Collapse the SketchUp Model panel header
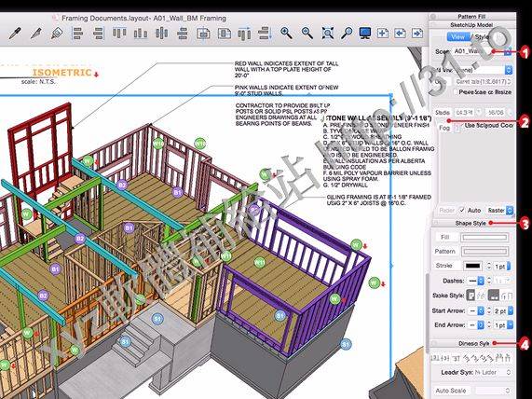The width and height of the screenshot is (532, 399). pos(472,25)
